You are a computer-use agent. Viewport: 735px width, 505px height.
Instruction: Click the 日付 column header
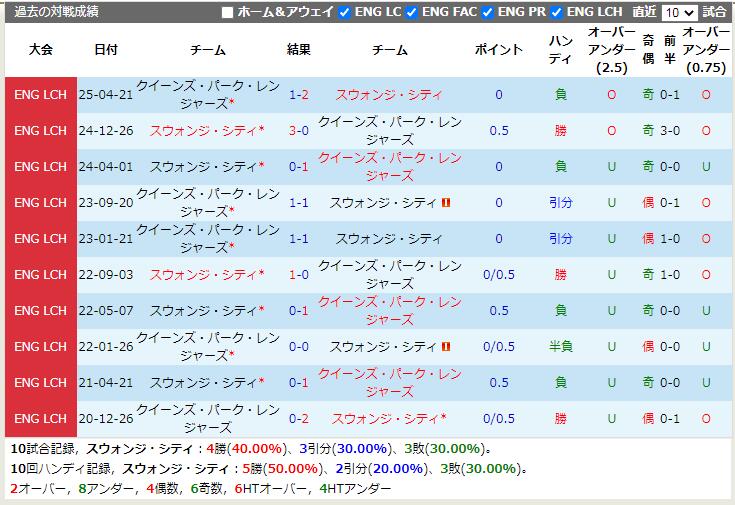pyautogui.click(x=105, y=50)
